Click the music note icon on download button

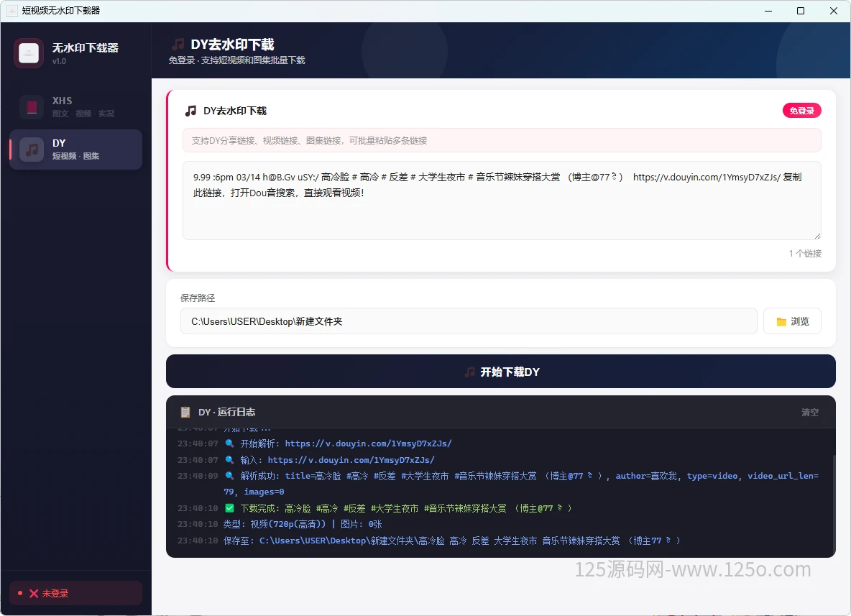coord(470,372)
